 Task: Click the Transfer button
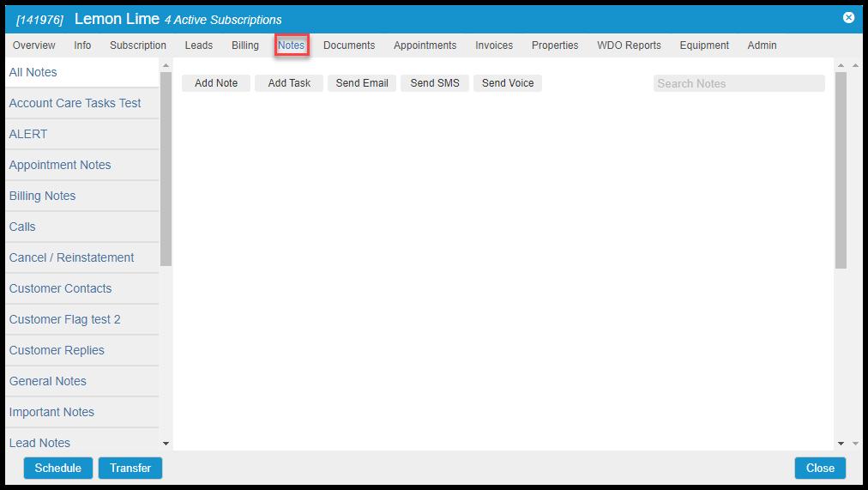pyautogui.click(x=130, y=468)
